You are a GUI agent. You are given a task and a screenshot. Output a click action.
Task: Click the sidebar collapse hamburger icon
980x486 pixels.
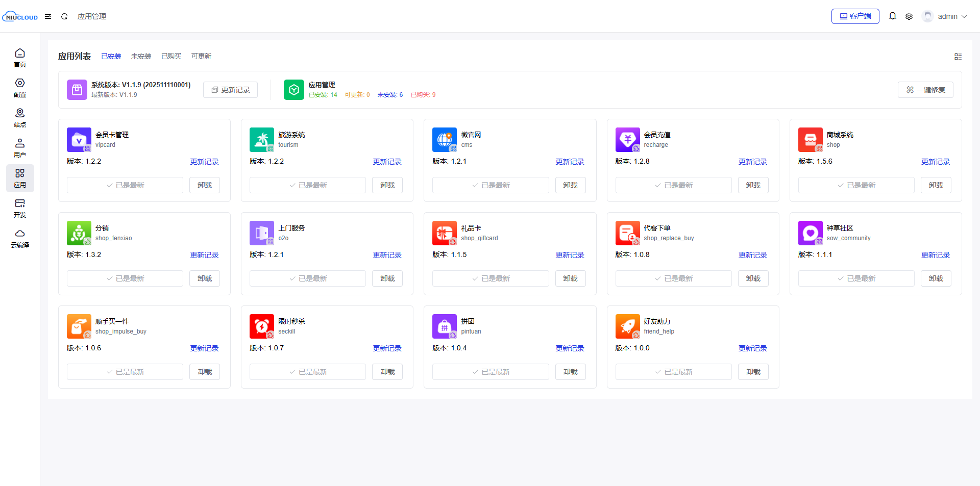click(x=48, y=16)
